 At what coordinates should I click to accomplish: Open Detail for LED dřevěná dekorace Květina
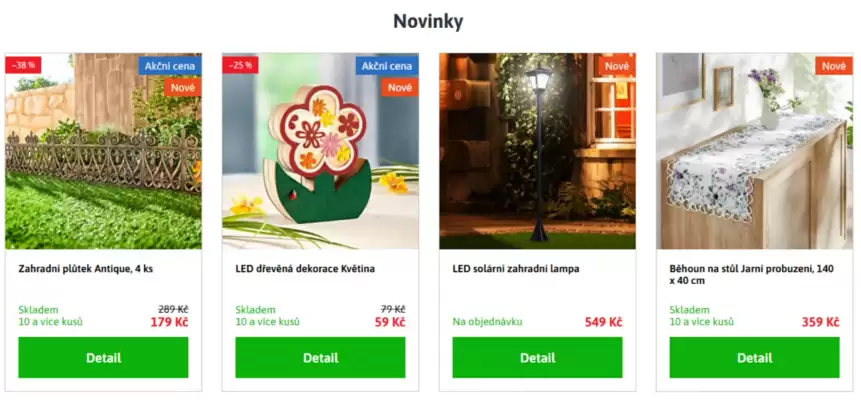pyautogui.click(x=320, y=358)
